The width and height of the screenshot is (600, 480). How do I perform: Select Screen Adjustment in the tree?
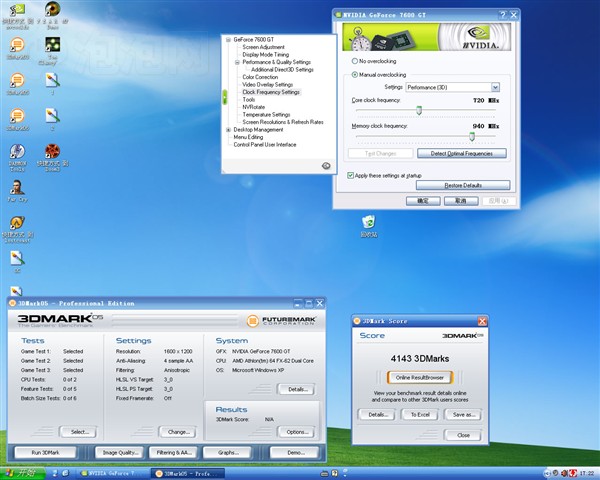[x=263, y=47]
